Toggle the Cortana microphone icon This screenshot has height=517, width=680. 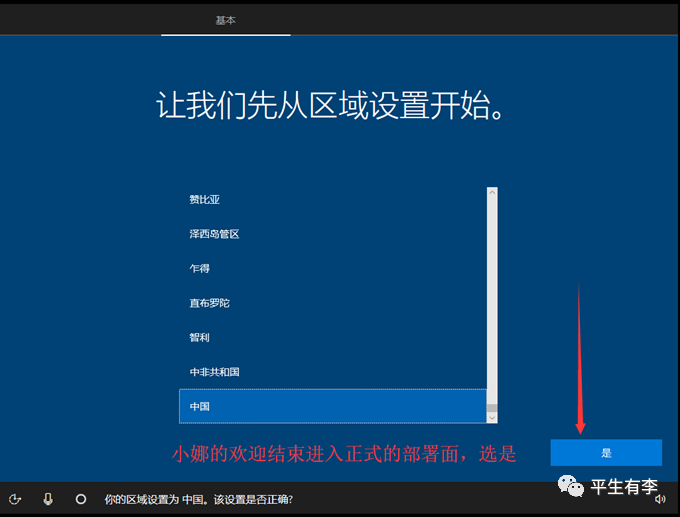tap(48, 499)
